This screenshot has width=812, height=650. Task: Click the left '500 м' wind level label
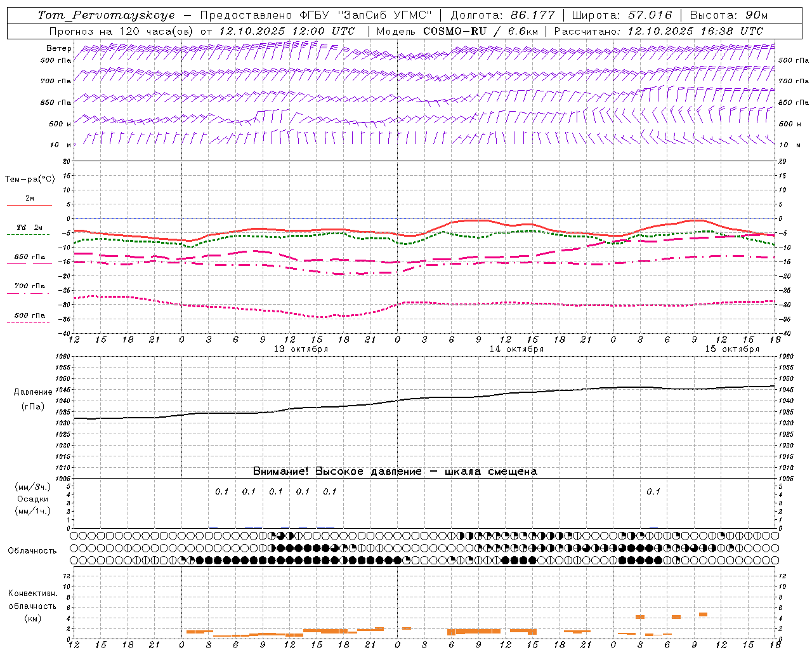61,124
